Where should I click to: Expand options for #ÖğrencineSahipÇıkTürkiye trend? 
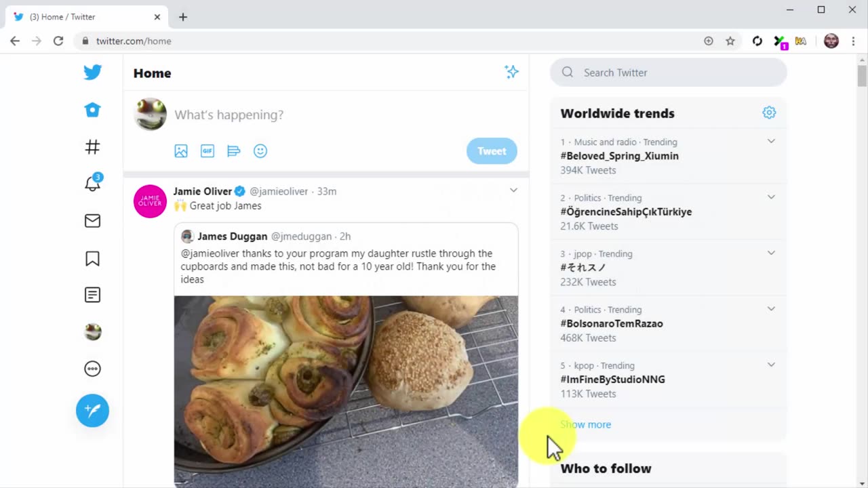(x=771, y=197)
